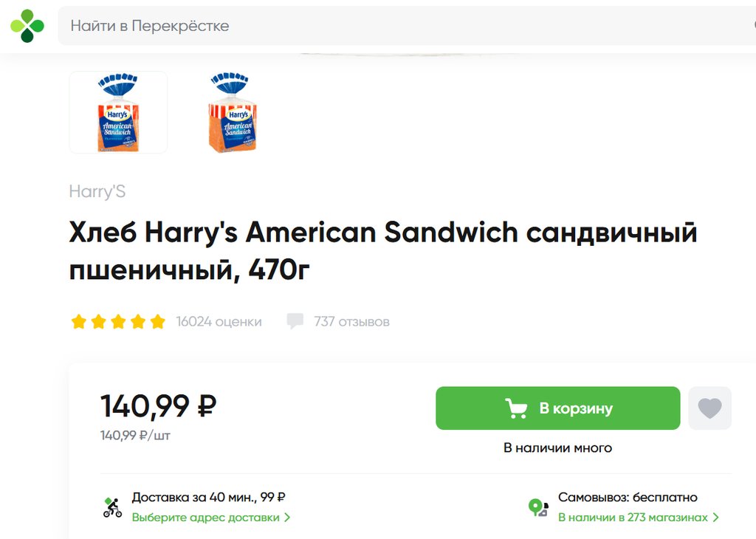The image size is (756, 539).
Task: Toggle the heart favorite button
Action: point(709,408)
